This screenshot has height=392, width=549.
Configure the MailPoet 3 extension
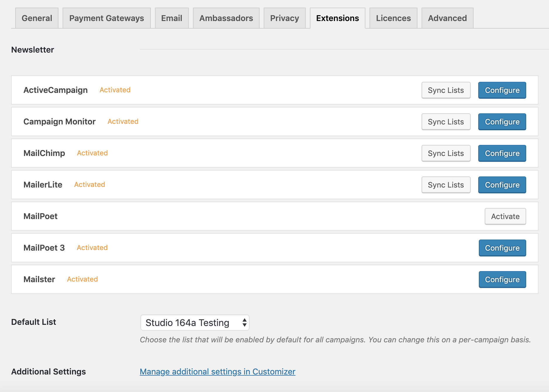coord(502,248)
